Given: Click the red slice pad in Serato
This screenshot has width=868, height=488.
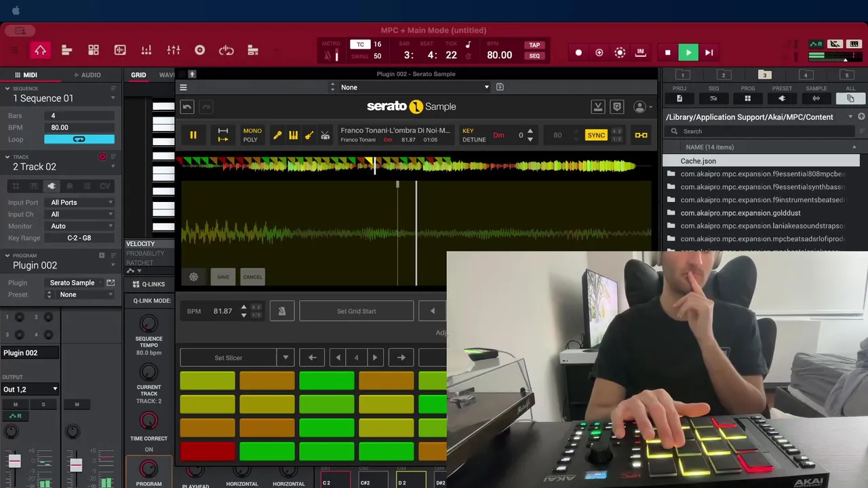Looking at the screenshot, I should click(208, 451).
